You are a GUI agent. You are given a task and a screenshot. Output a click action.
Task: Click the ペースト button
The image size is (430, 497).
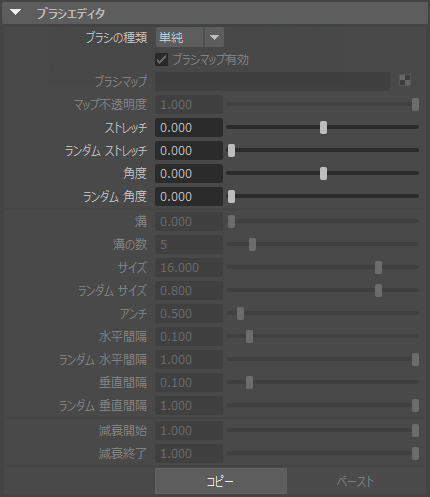pyautogui.click(x=355, y=481)
